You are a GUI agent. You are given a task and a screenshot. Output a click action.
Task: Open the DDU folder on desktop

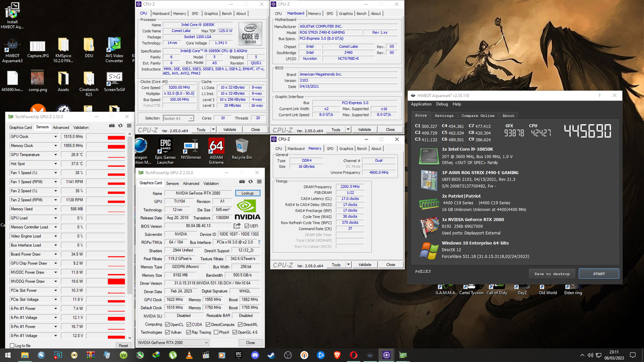89,48
